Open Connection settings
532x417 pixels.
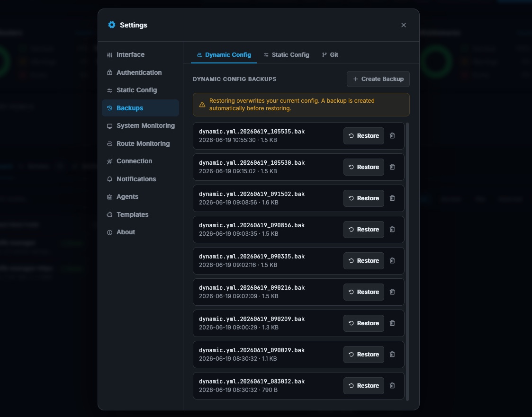[x=140, y=161]
